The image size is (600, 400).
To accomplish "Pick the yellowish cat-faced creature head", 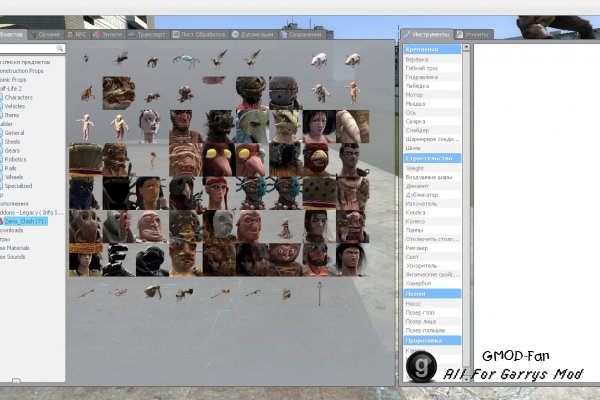I will coord(286,126).
